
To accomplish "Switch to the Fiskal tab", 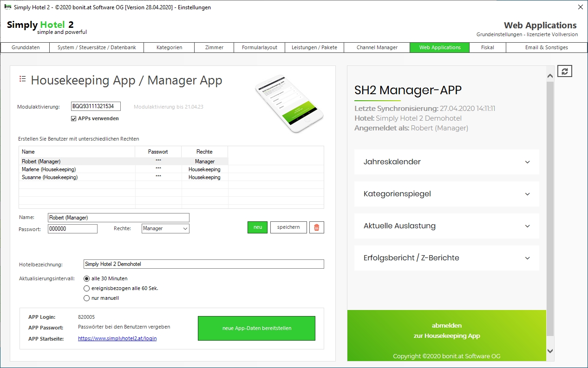I will click(x=488, y=47).
